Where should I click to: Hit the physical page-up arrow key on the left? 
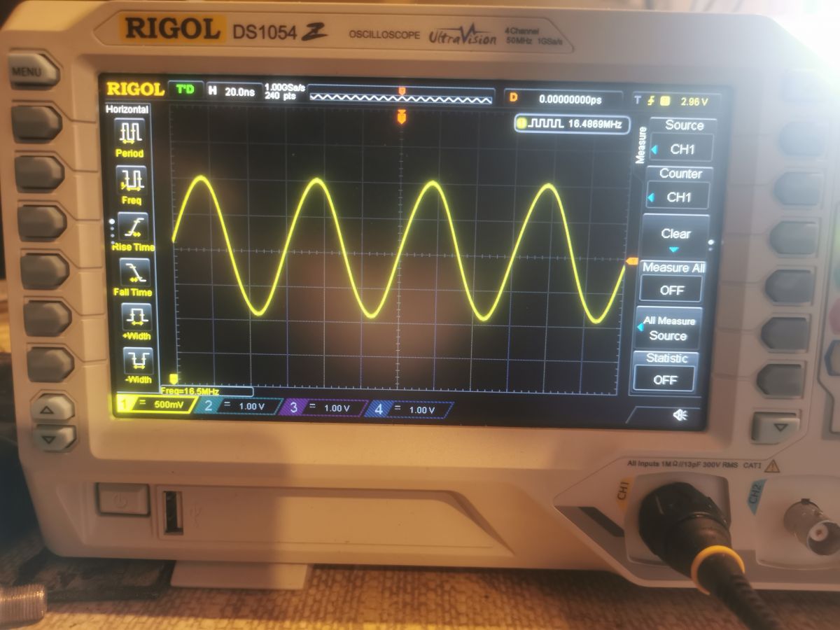click(53, 409)
